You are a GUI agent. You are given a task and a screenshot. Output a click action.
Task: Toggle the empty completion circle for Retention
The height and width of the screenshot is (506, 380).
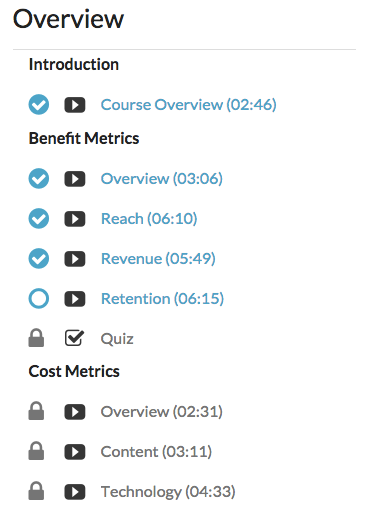pyautogui.click(x=39, y=298)
